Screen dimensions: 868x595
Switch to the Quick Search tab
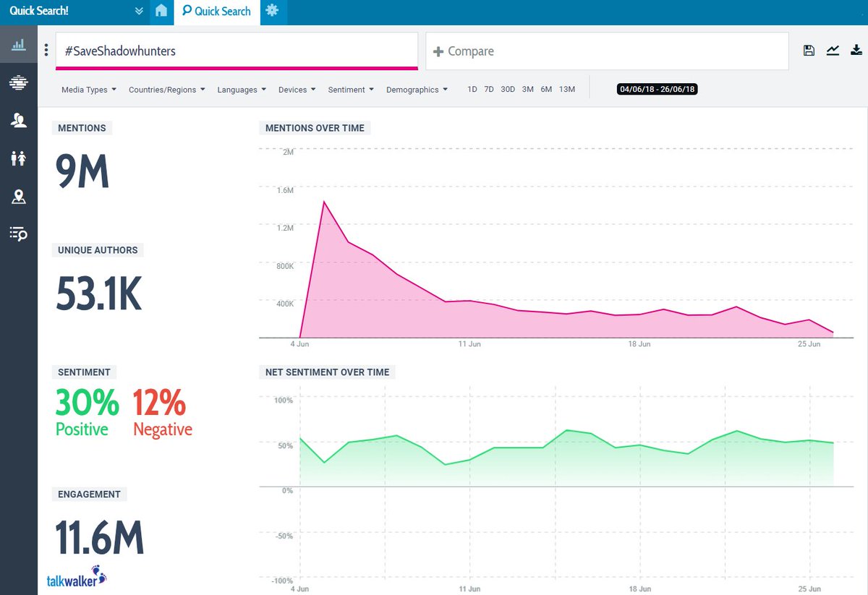216,12
